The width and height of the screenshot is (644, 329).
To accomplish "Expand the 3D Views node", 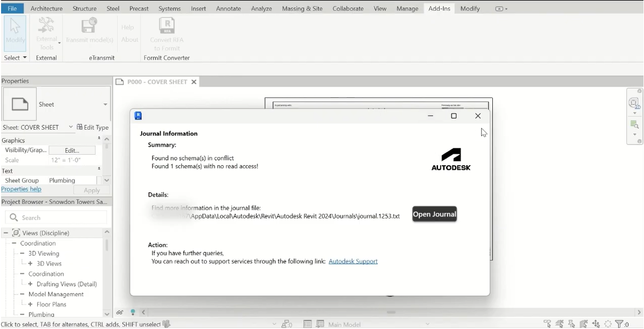I will (x=30, y=264).
